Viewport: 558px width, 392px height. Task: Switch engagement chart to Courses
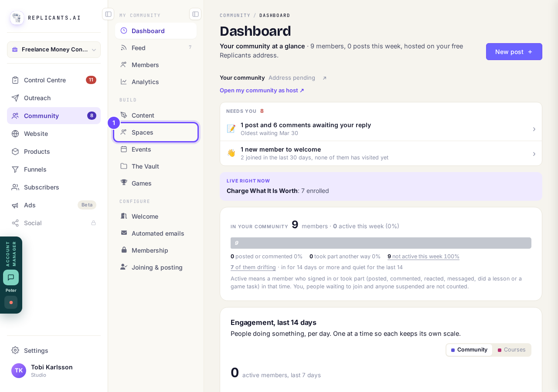(x=512, y=350)
